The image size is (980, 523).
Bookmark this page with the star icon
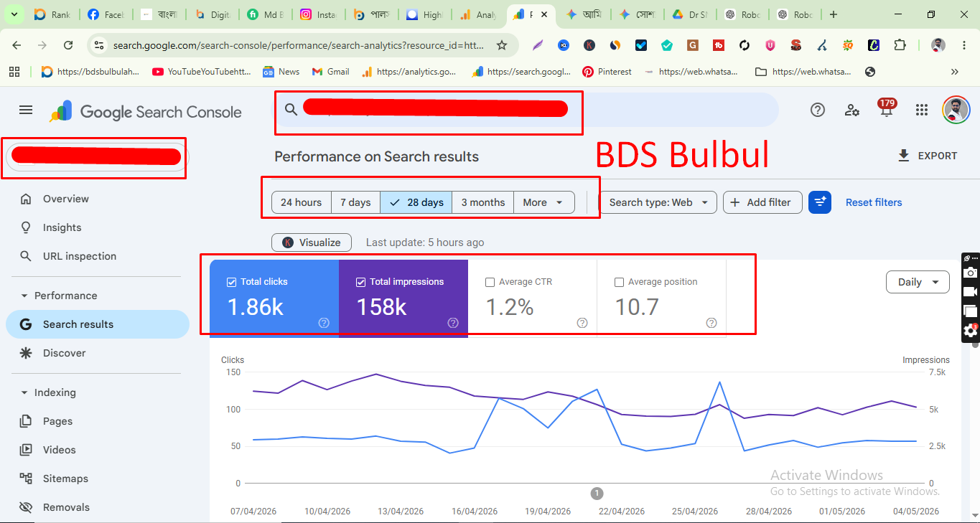[502, 45]
